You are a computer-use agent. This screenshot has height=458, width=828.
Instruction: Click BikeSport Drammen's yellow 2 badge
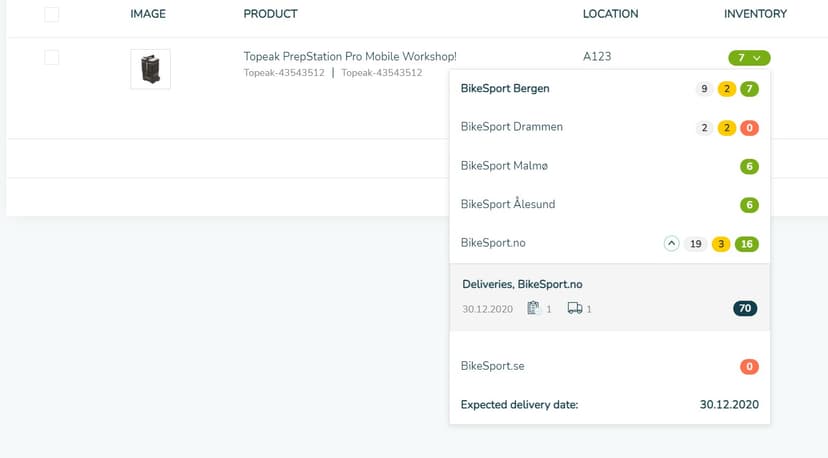point(727,128)
